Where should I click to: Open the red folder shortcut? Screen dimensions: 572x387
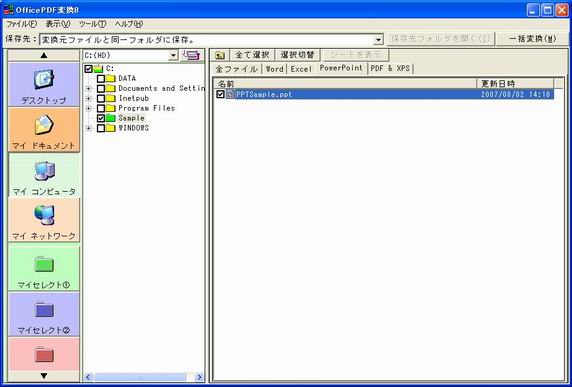click(44, 354)
